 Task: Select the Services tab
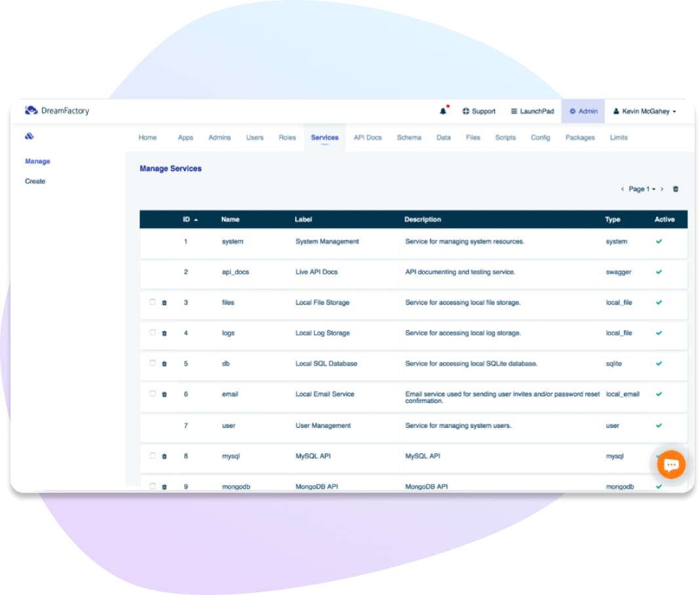(324, 138)
